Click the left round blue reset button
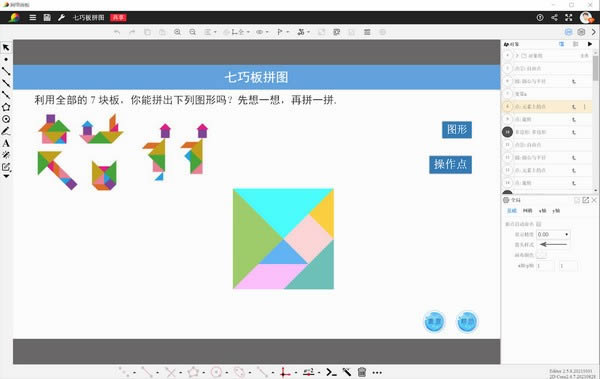The image size is (600, 379). click(x=434, y=322)
